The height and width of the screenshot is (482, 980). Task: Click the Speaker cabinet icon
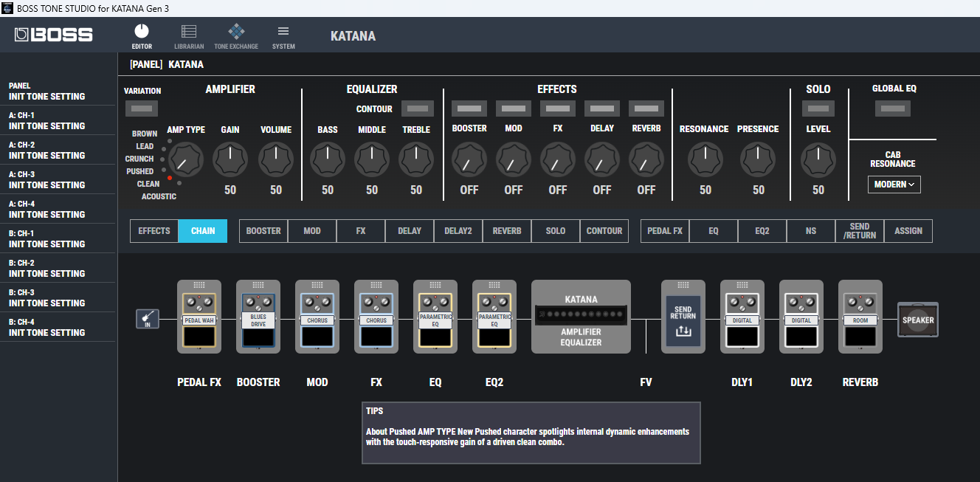pos(918,320)
